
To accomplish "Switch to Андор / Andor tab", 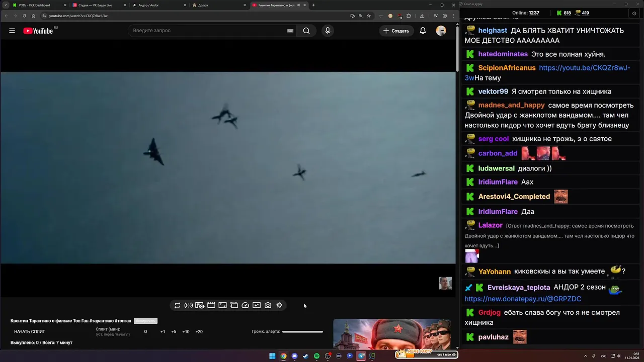I will pyautogui.click(x=158, y=5).
